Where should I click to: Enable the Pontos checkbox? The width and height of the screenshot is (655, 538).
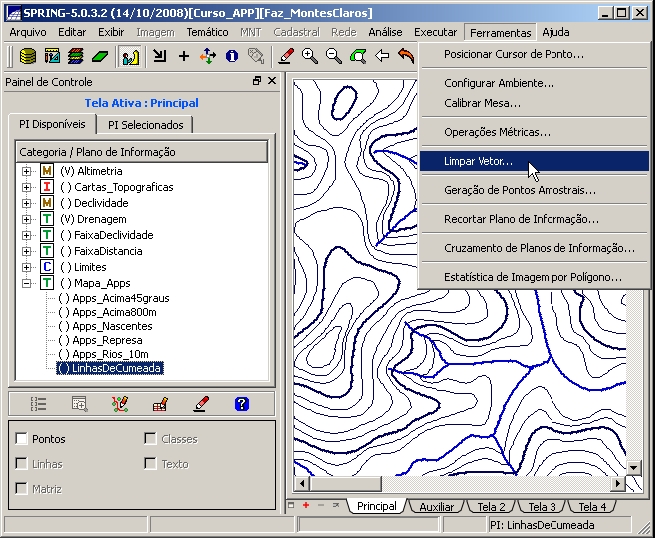coord(22,439)
